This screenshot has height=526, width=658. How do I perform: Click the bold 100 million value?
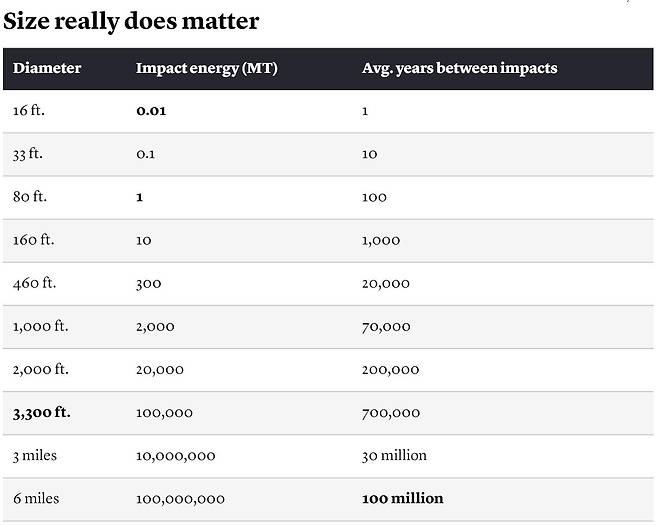point(402,499)
